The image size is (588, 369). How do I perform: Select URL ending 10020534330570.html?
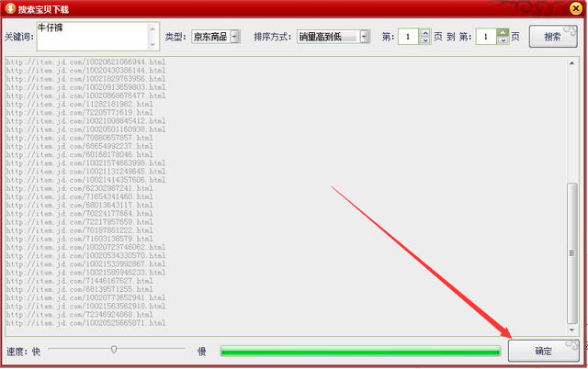click(85, 255)
